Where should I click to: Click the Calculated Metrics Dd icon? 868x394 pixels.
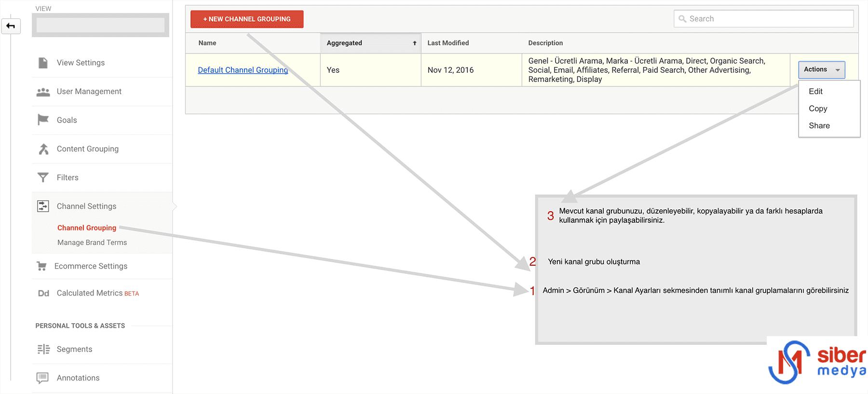[43, 293]
